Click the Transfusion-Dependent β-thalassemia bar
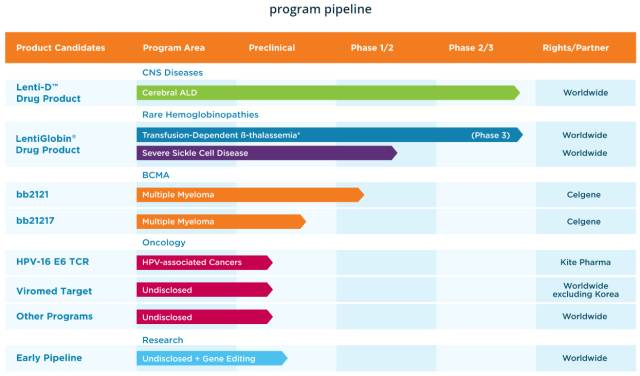640x376 pixels. (330, 135)
